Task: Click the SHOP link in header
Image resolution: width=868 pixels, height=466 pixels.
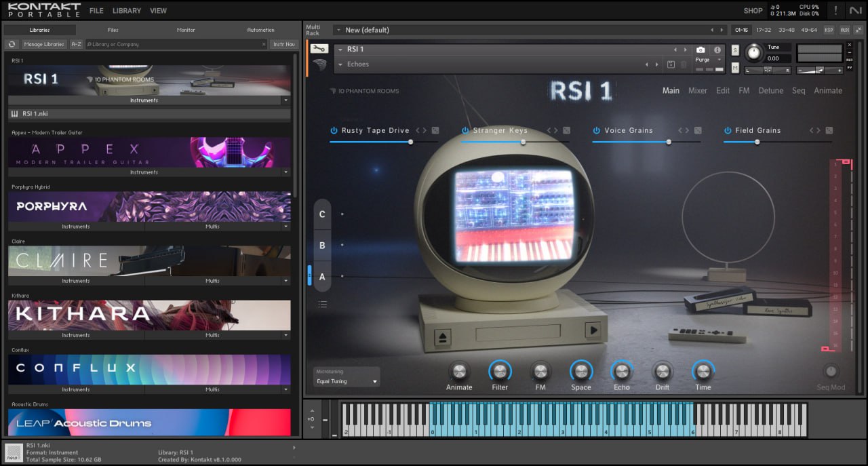Action: 753,10
